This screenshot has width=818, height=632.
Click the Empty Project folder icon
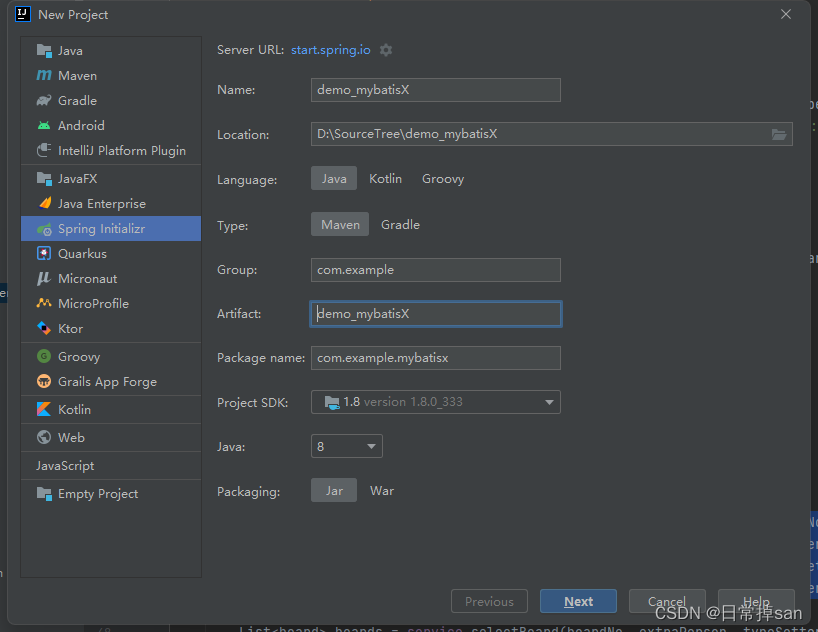(44, 494)
